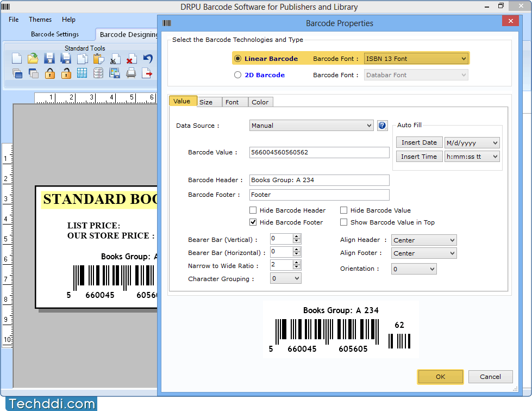The image size is (532, 411).
Task: Select the 2D Barcode radio button
Action: (x=238, y=74)
